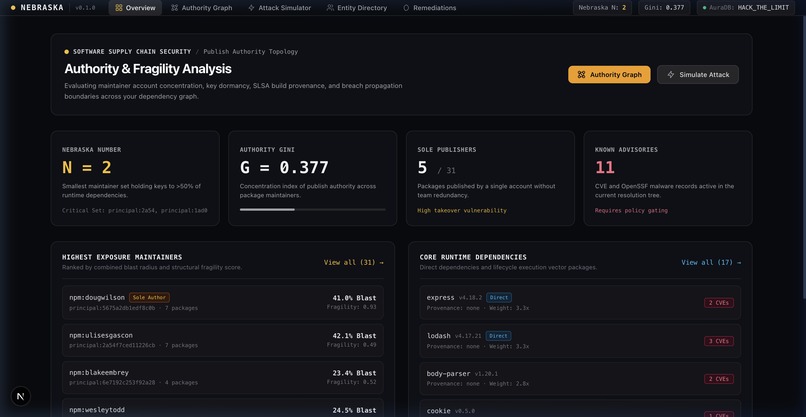Click the Fragility: 0.93 text
The image size is (806, 417).
[352, 307]
